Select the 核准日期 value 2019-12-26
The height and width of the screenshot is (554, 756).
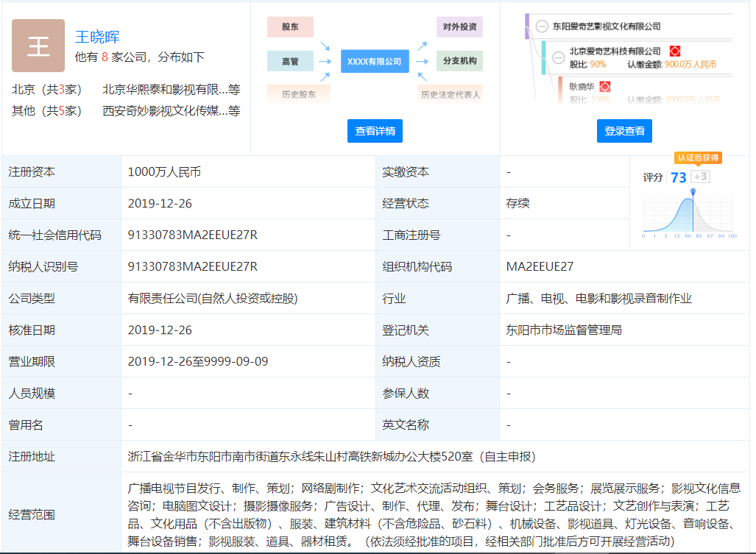pos(160,330)
